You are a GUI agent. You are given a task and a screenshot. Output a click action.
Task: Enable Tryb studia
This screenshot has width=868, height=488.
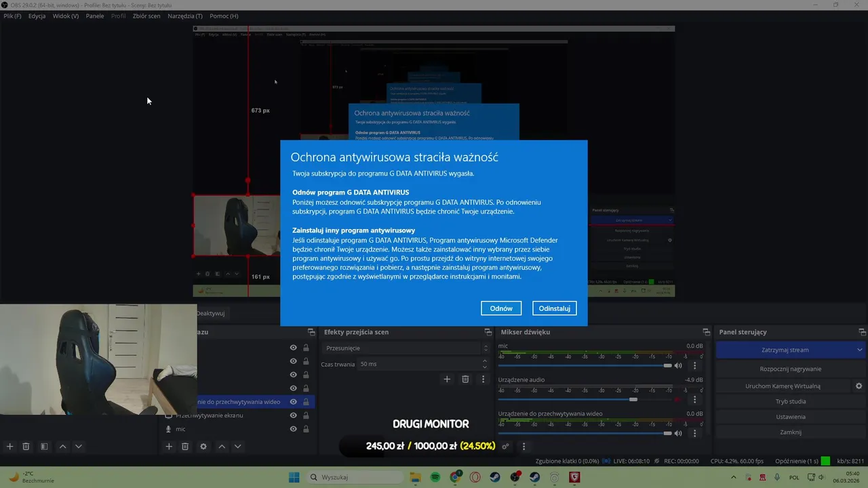click(x=791, y=401)
